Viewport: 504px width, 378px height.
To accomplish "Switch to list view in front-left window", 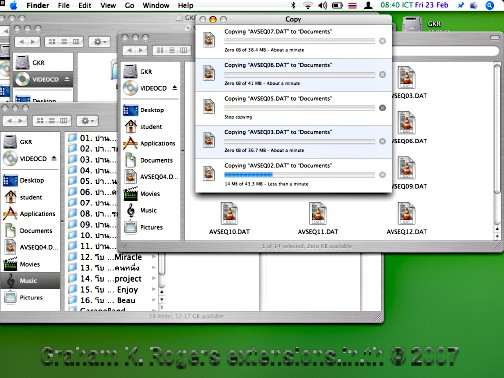I will tap(52, 121).
